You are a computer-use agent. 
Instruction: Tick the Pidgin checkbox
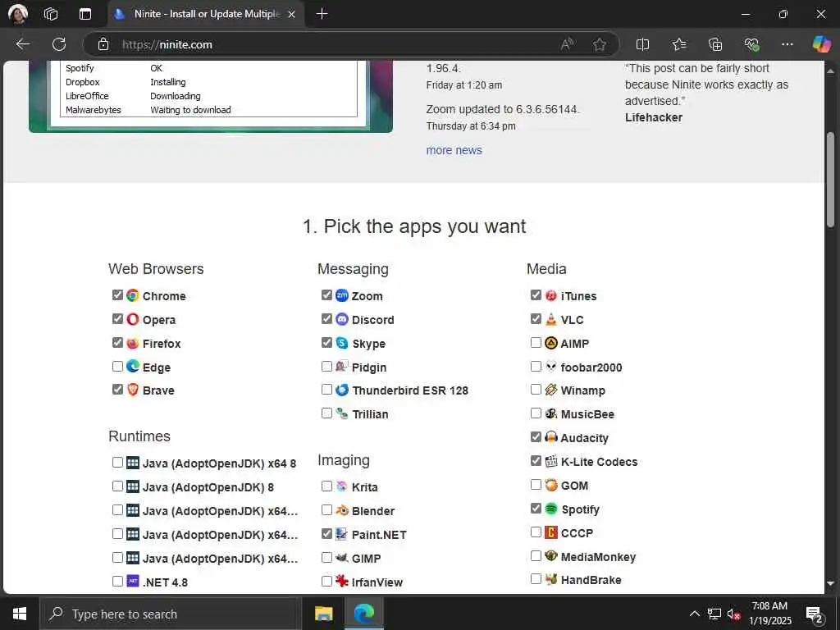tap(326, 366)
